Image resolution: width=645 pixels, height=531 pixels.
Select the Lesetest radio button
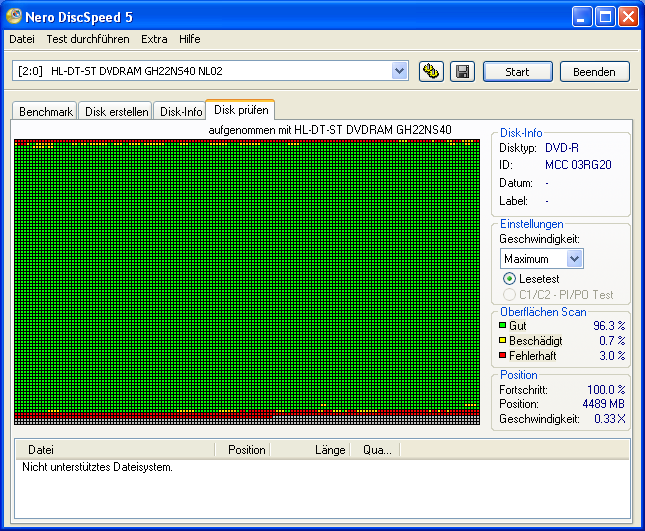509,279
